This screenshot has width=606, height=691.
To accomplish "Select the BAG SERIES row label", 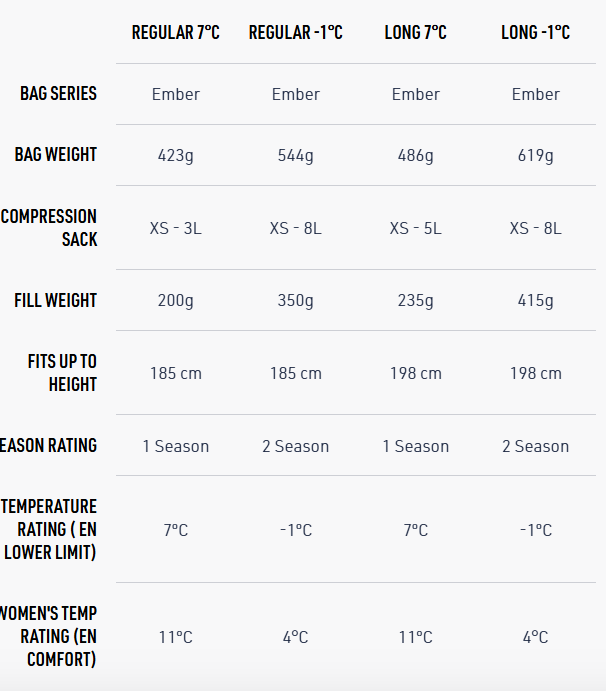I will (58, 94).
